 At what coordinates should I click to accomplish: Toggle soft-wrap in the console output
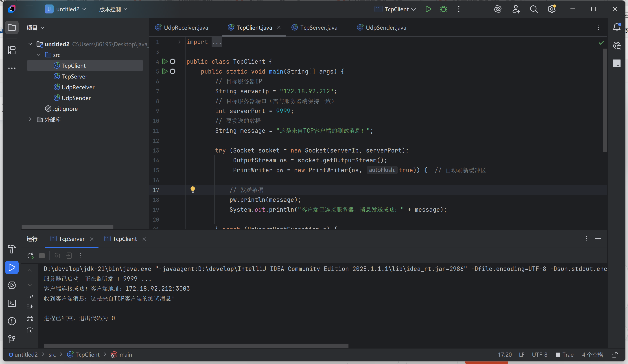30,295
